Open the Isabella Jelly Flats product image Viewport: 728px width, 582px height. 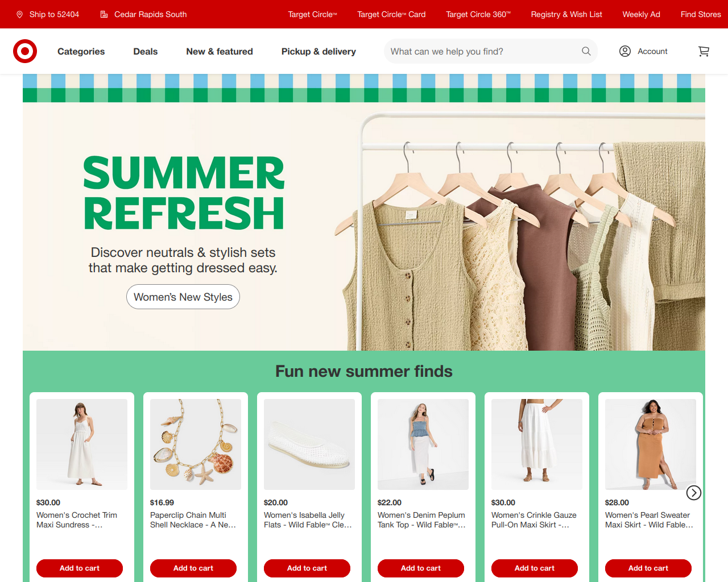(309, 444)
